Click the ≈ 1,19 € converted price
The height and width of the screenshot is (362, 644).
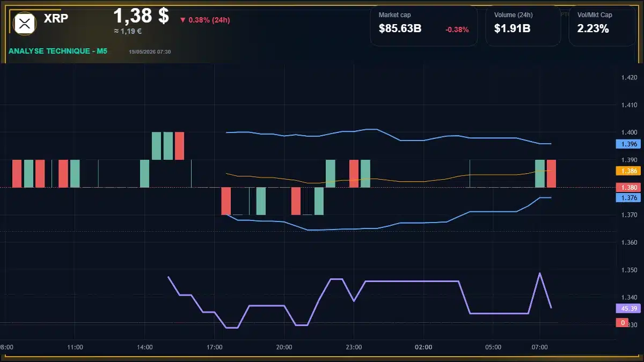(x=128, y=31)
